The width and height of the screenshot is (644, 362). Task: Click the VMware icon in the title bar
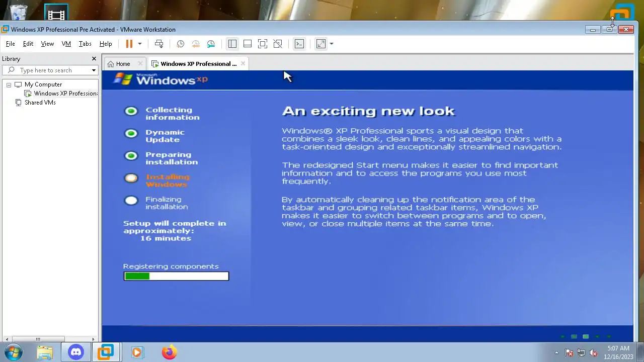tap(5, 29)
